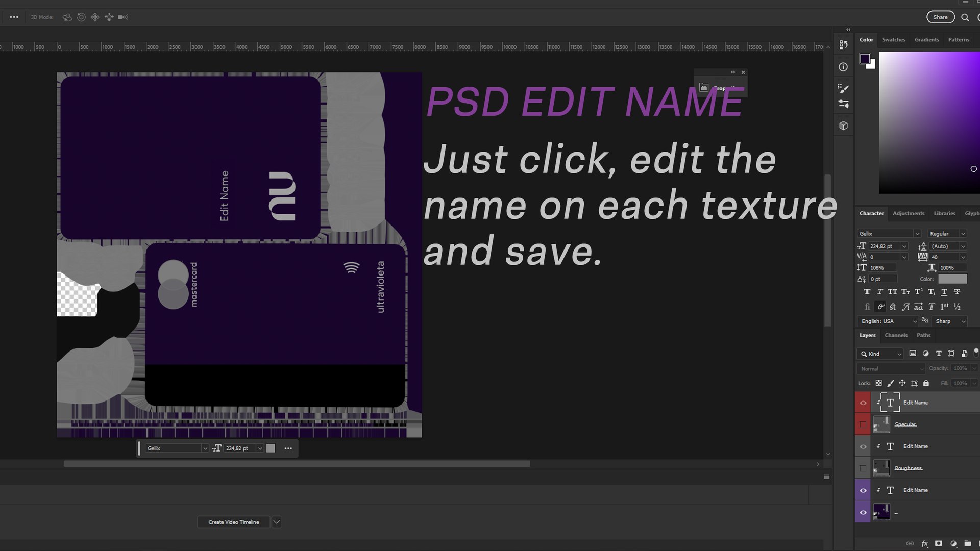Toggle the Strikethrough text style icon
The width and height of the screenshot is (980, 551).
click(957, 292)
